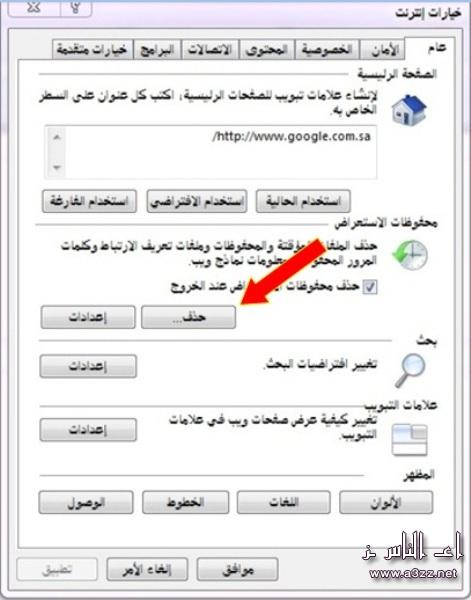Click the blue house home page icon
This screenshot has width=471, height=600.
[x=409, y=109]
